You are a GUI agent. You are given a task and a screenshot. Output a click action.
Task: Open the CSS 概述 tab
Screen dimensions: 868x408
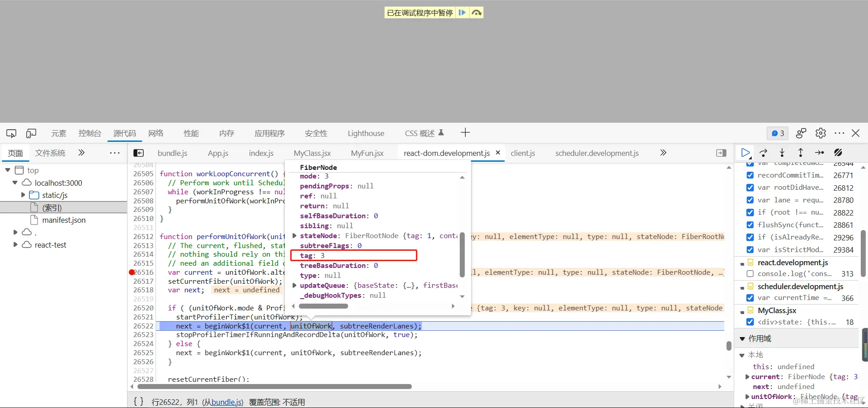(424, 133)
